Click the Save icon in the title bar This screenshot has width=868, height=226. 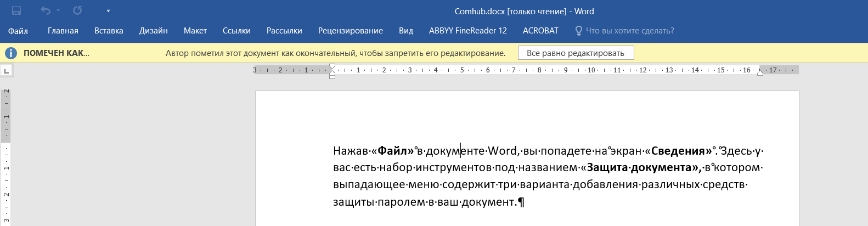coord(16,11)
